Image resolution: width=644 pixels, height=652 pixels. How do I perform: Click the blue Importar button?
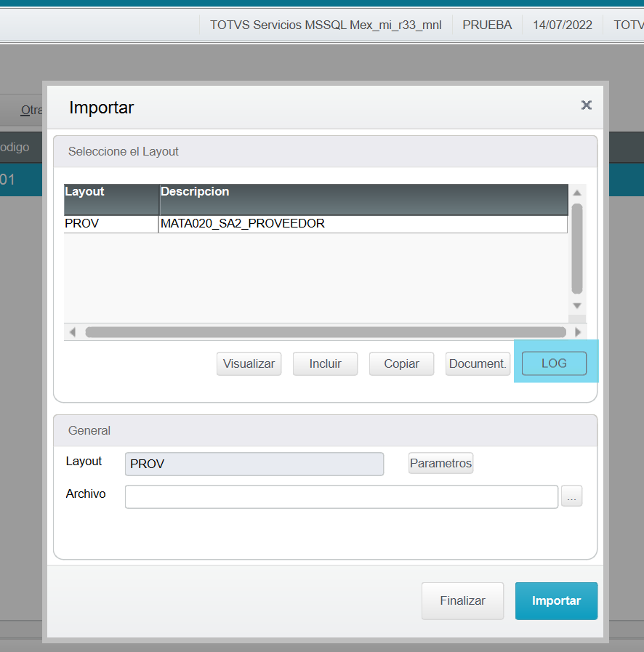(x=556, y=601)
